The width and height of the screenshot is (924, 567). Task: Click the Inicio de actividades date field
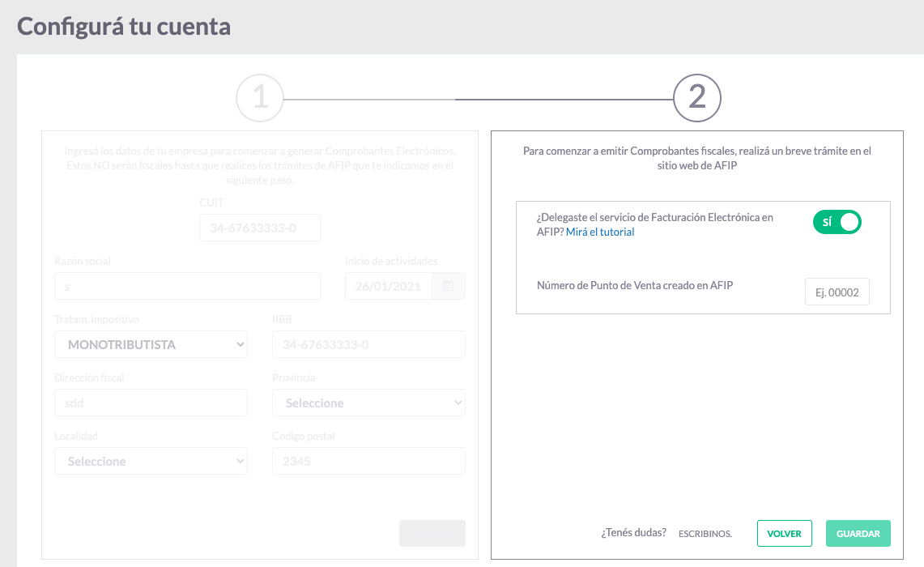click(x=389, y=286)
